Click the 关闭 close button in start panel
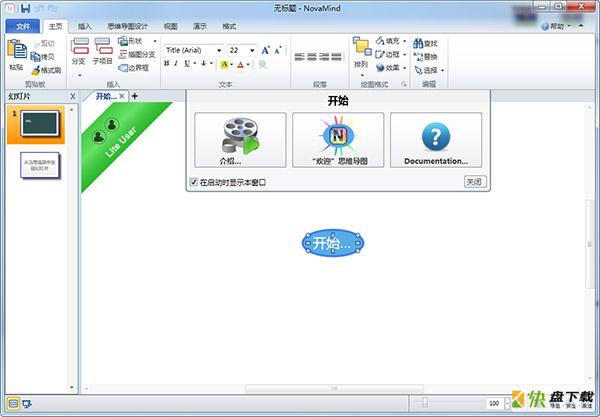600x417 pixels. click(x=475, y=182)
